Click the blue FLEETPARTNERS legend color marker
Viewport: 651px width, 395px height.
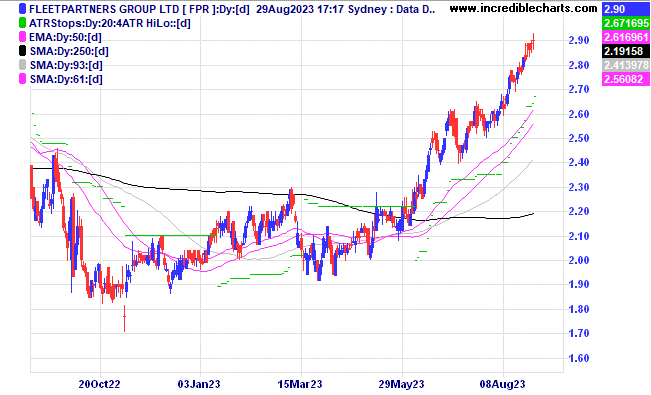pos(22,9)
